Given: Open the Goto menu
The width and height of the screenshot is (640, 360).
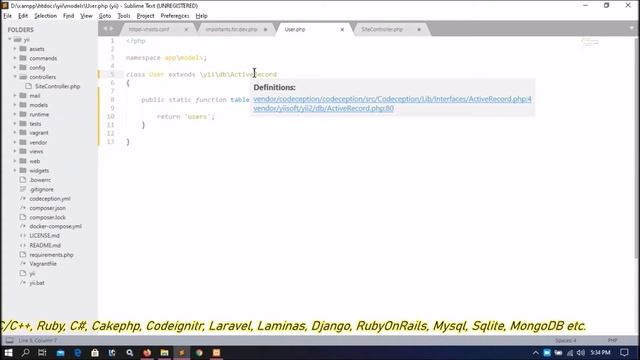Looking at the screenshot, I should (105, 16).
